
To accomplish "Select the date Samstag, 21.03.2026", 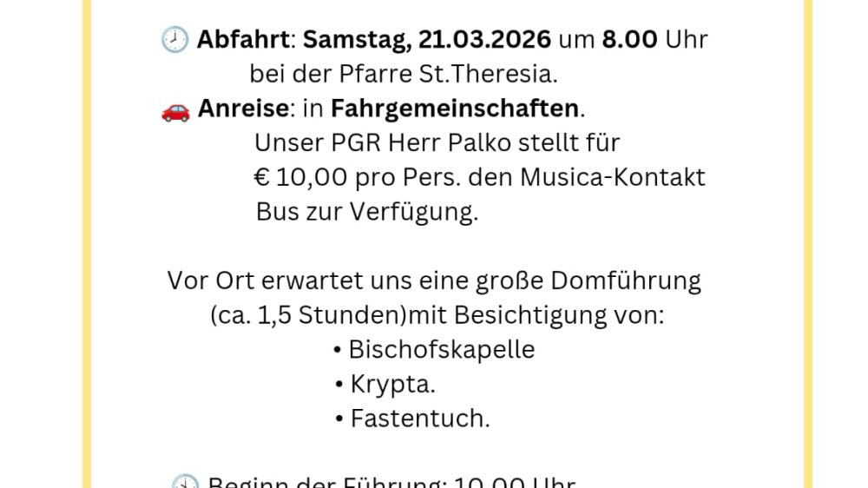I will click(x=427, y=40).
